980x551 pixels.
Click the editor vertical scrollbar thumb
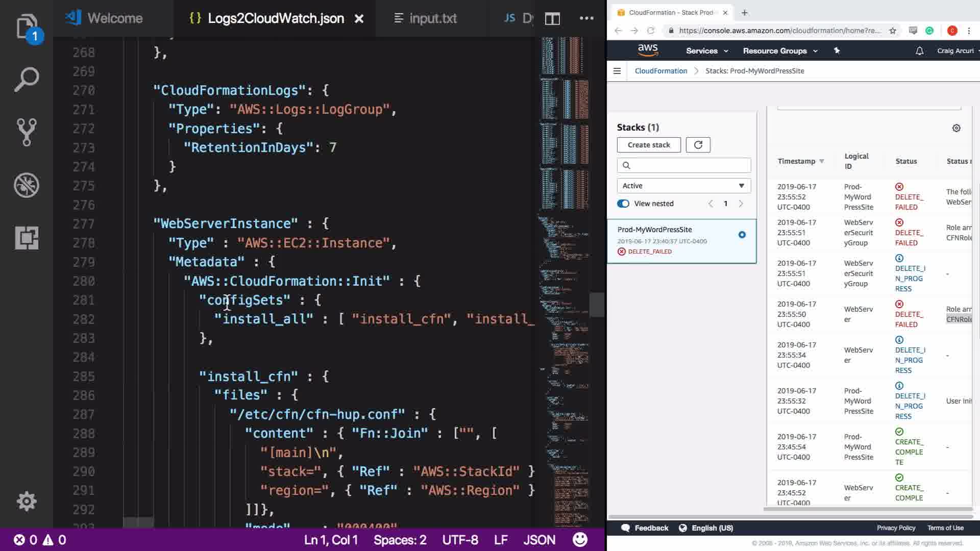(x=596, y=305)
